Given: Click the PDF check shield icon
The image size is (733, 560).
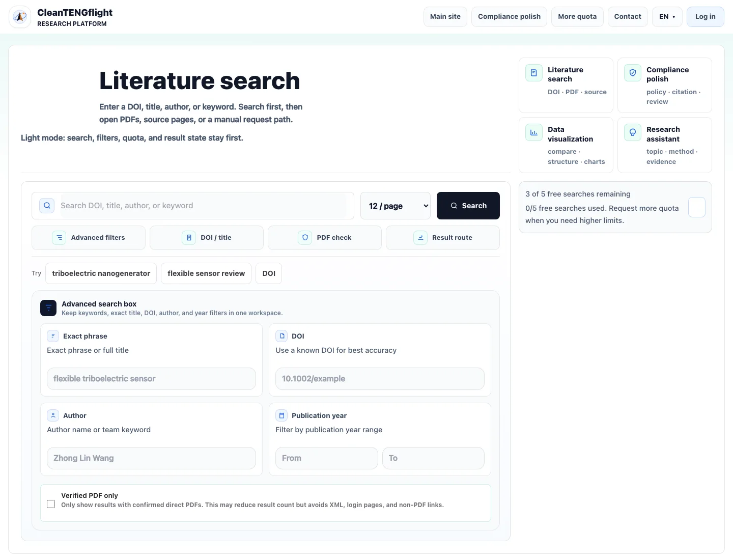Looking at the screenshot, I should (x=305, y=238).
